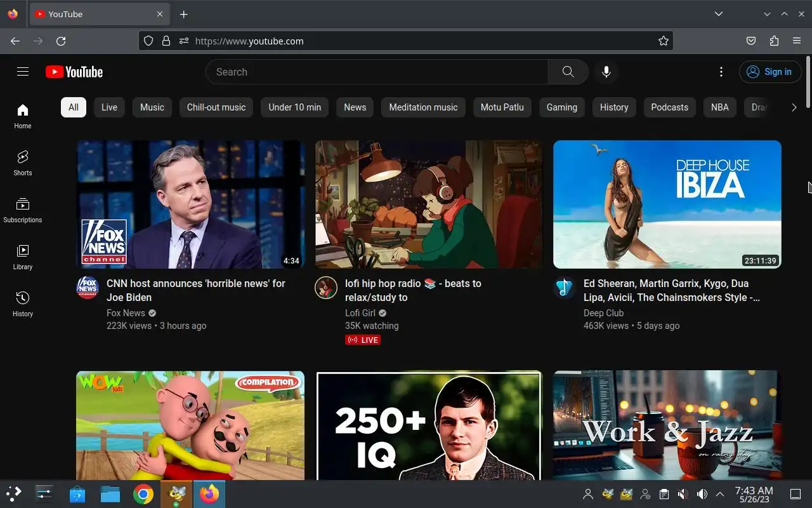Click the search magnifier button
The image size is (812, 508).
pyautogui.click(x=568, y=72)
